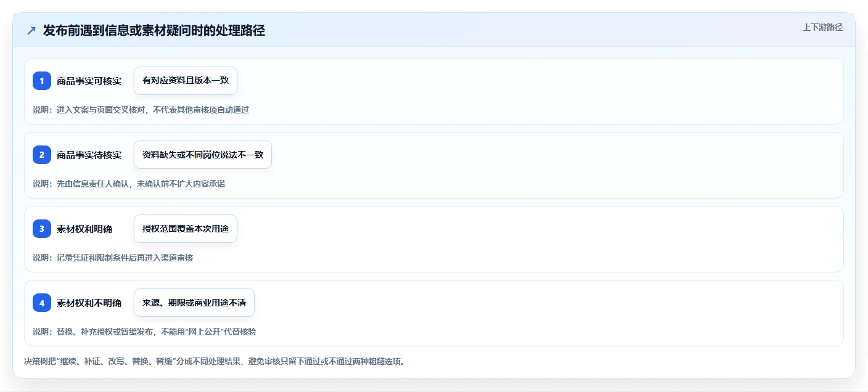
Task: Click the 上下游路径 label in header
Action: (x=822, y=27)
